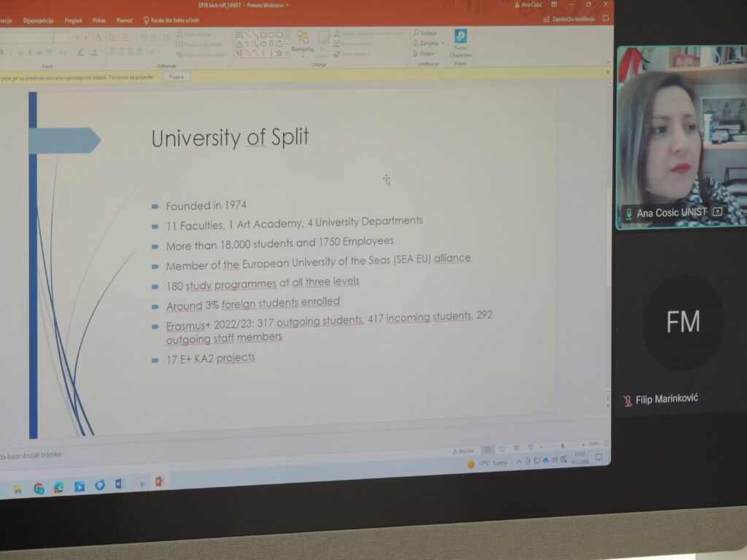Image resolution: width=747 pixels, height=560 pixels.
Task: Expand the Odabir (Select) dropdown
Action: pyautogui.click(x=437, y=53)
